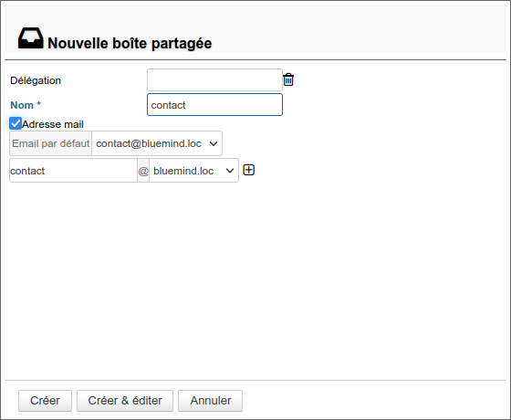This screenshot has width=511, height=420.
Task: Focus the Délégation input field
Action: point(214,80)
